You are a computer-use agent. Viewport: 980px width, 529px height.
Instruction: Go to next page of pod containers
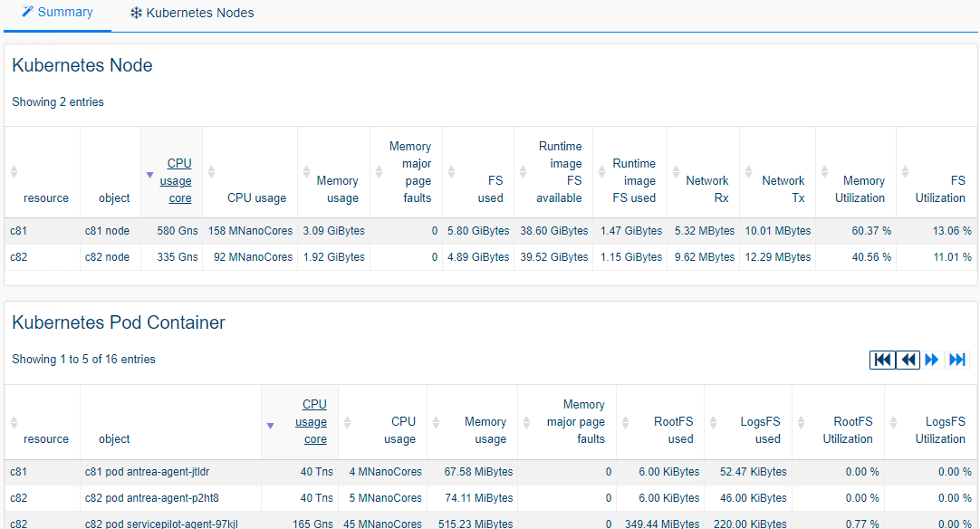[x=932, y=360]
